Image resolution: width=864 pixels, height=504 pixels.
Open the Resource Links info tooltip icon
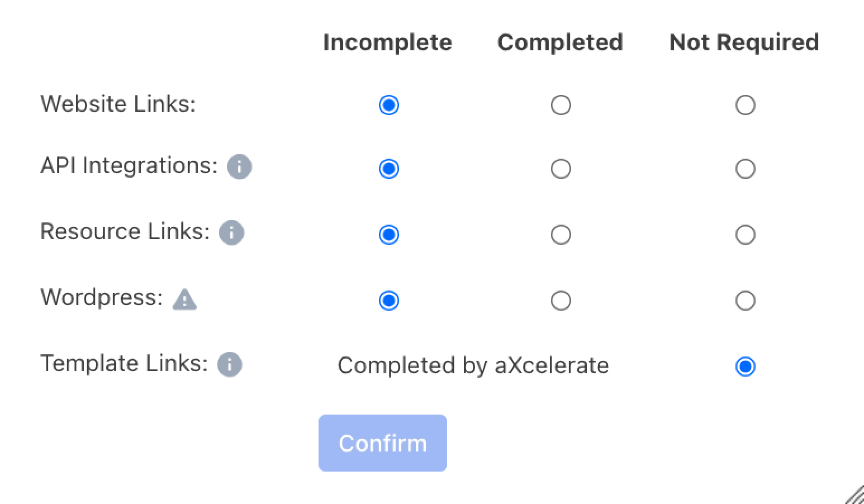tap(231, 232)
